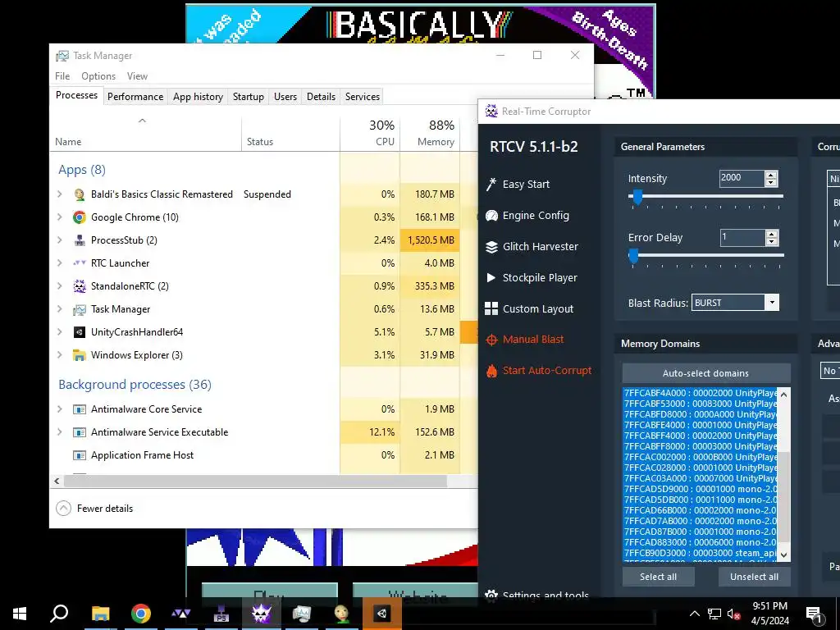Open taskbar clock showing 9:51 PM
840x630 pixels.
pyautogui.click(x=770, y=614)
